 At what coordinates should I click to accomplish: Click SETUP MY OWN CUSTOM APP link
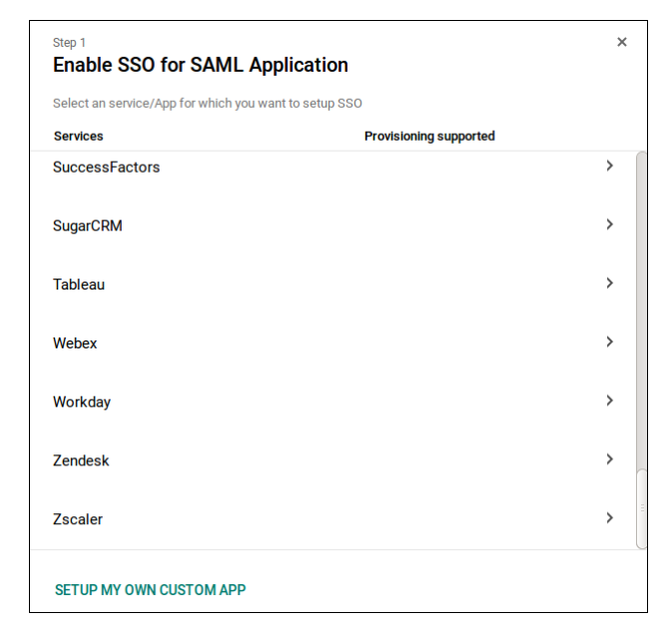pos(150,590)
